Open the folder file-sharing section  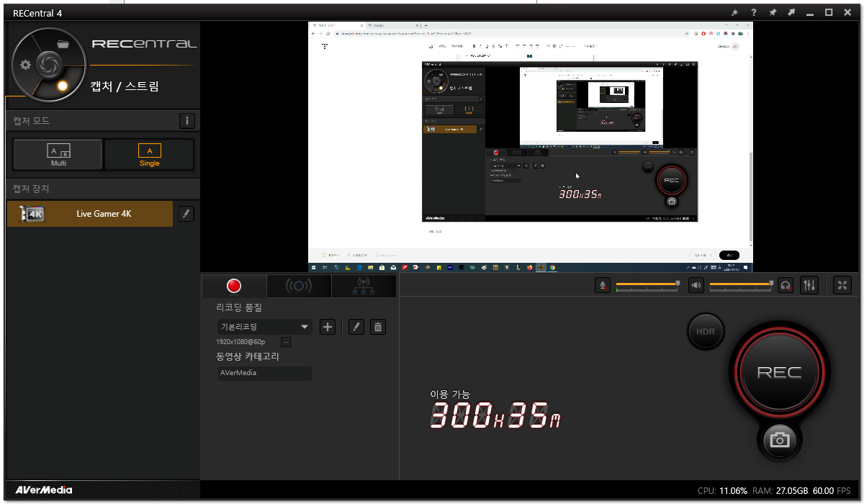pyautogui.click(x=63, y=43)
